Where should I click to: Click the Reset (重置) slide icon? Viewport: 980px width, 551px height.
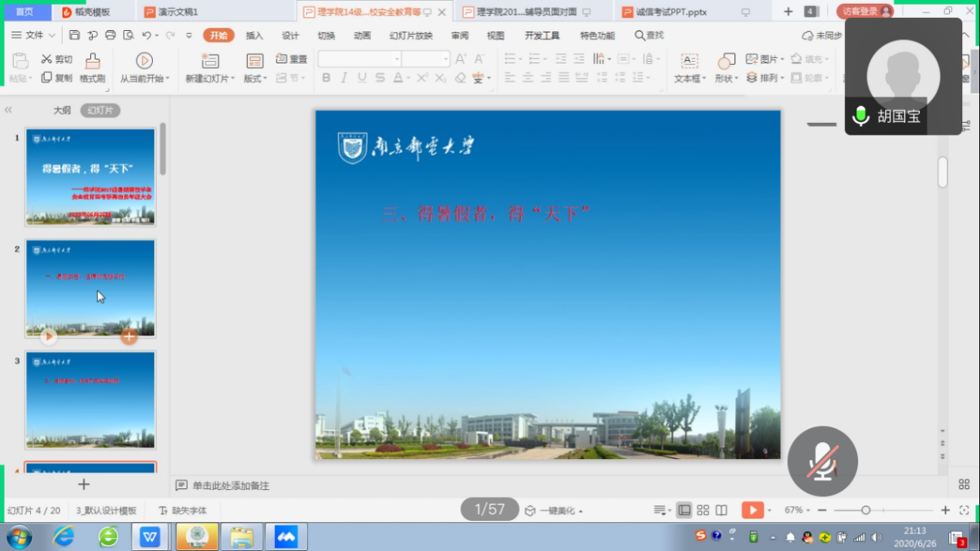tap(281, 59)
